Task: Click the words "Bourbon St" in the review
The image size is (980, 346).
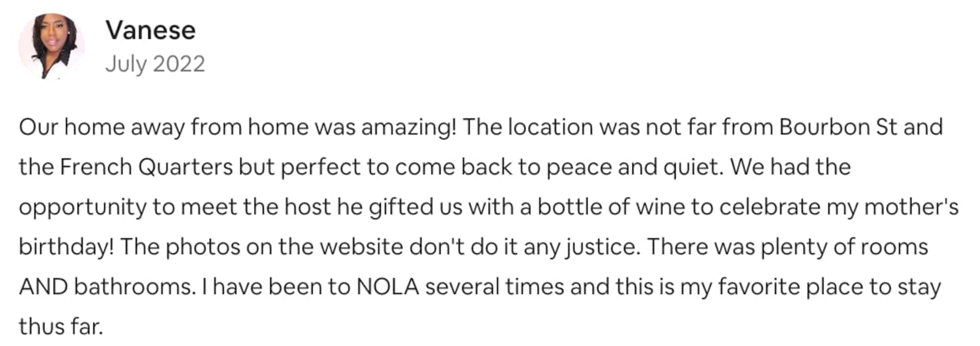Action: (838, 127)
